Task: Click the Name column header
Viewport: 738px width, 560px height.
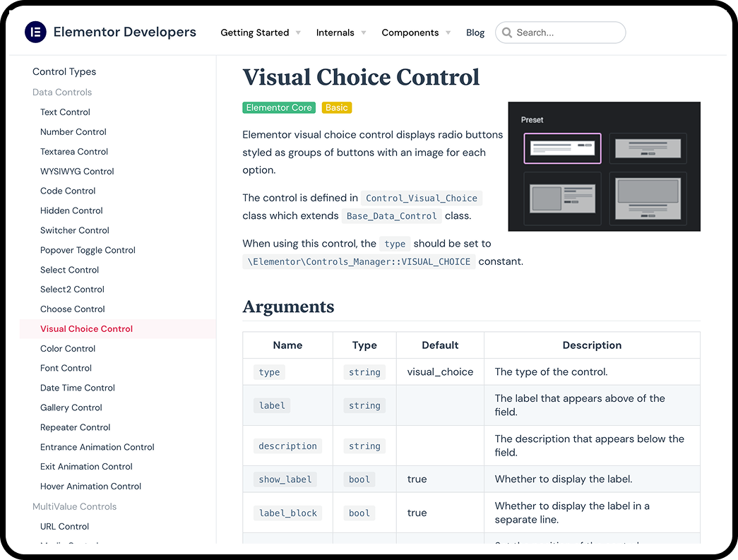Action: tap(287, 345)
